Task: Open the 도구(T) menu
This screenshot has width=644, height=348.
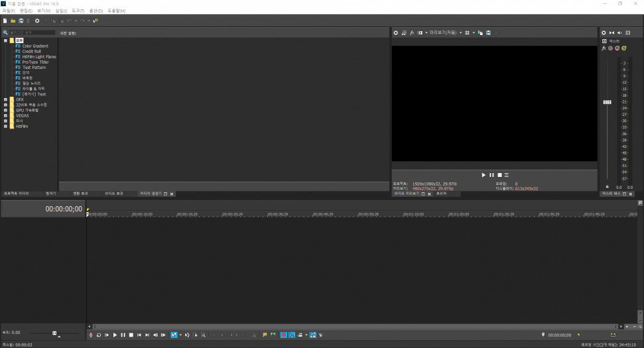Action: click(x=78, y=11)
